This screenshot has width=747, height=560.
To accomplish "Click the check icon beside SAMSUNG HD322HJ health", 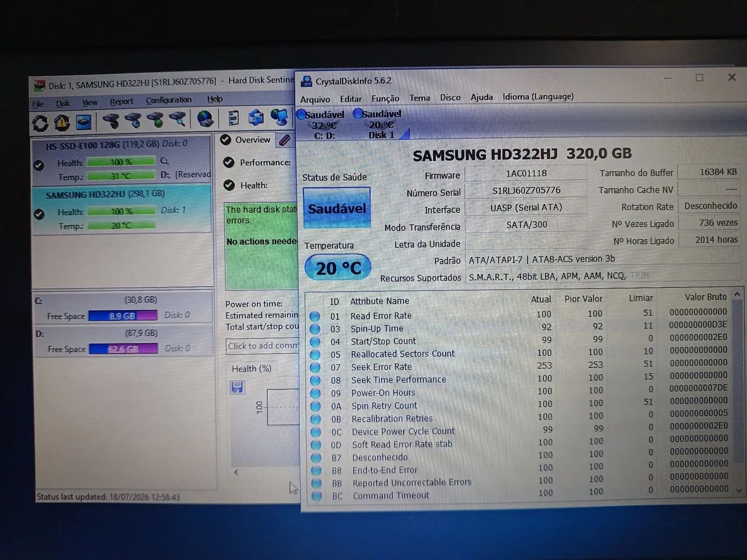I will coord(39,214).
